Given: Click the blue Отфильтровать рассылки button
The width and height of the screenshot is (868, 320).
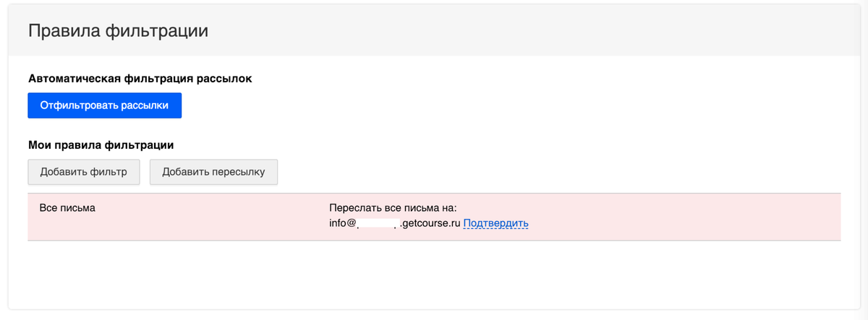Looking at the screenshot, I should pyautogui.click(x=104, y=105).
